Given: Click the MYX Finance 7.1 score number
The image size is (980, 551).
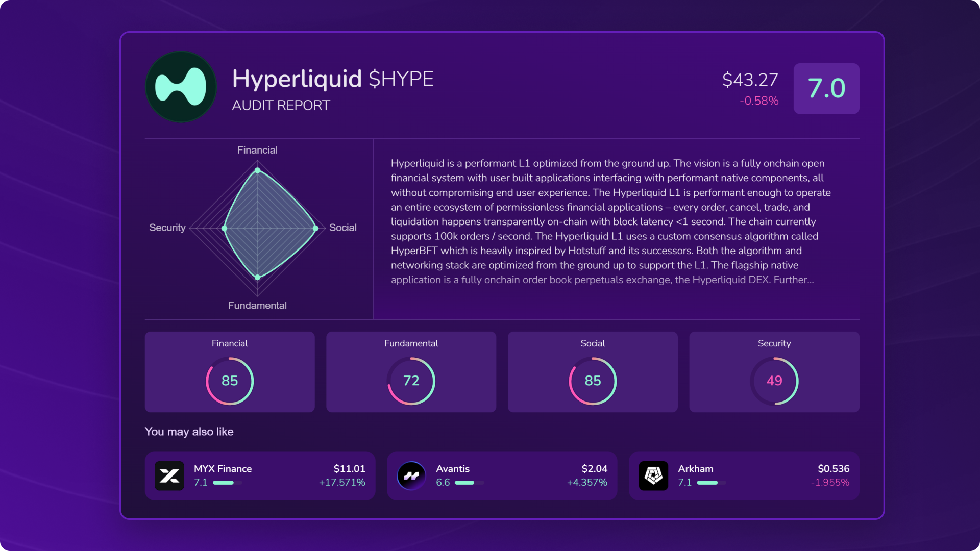Looking at the screenshot, I should click(201, 483).
